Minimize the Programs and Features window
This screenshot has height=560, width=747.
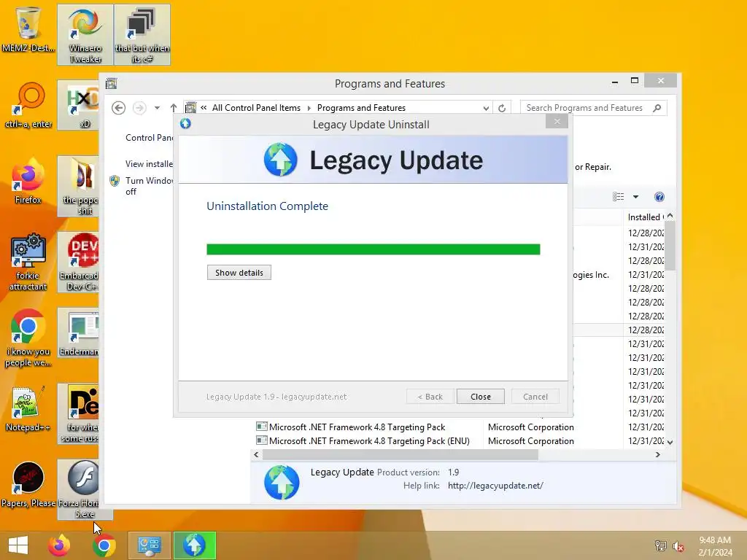pos(614,82)
